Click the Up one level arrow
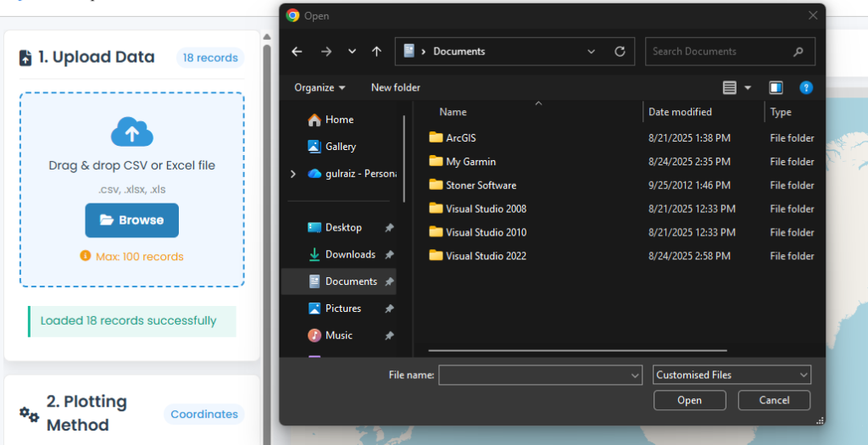The image size is (868, 445). 376,52
